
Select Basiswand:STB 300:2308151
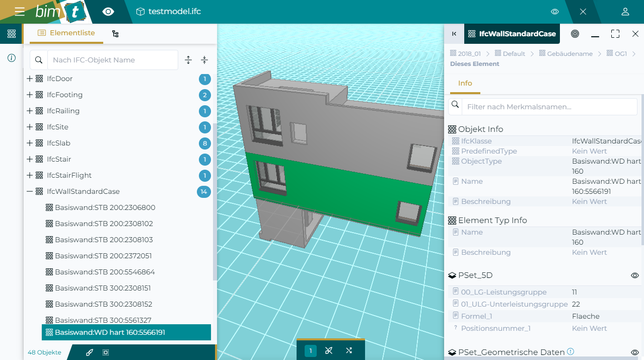pyautogui.click(x=103, y=288)
